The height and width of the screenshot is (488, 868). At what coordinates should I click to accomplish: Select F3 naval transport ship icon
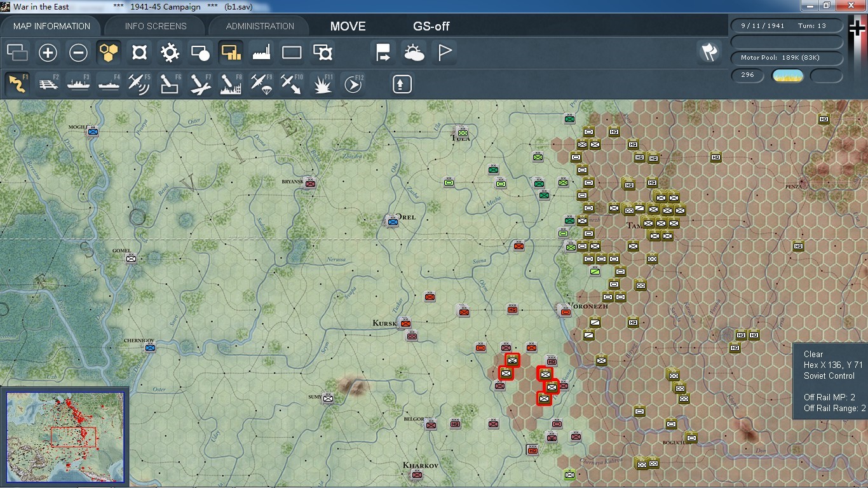(78, 84)
